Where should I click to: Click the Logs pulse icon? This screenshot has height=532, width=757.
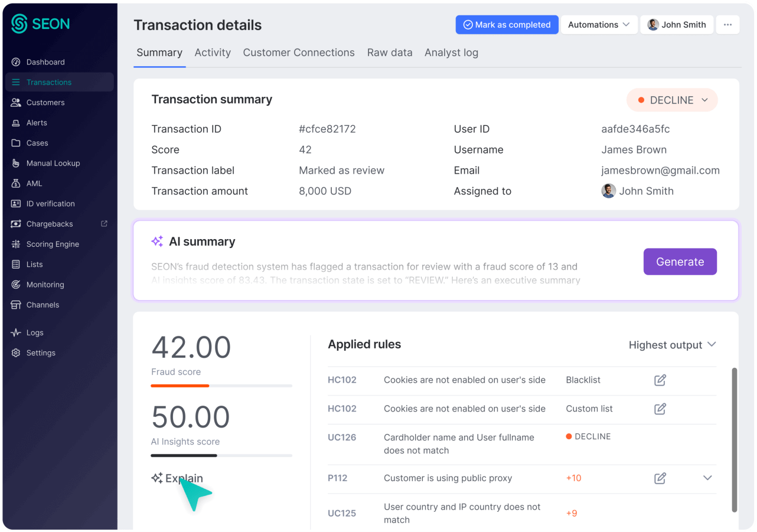[16, 332]
